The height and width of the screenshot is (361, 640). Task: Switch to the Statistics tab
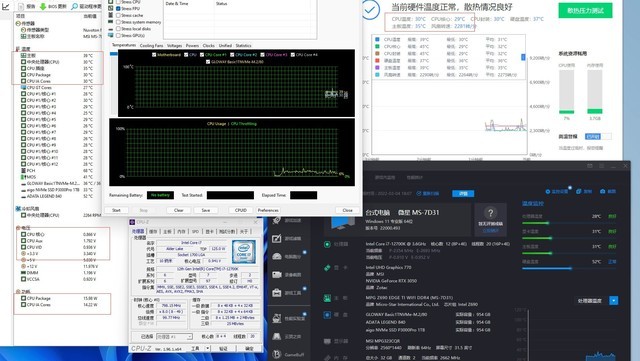pos(243,46)
